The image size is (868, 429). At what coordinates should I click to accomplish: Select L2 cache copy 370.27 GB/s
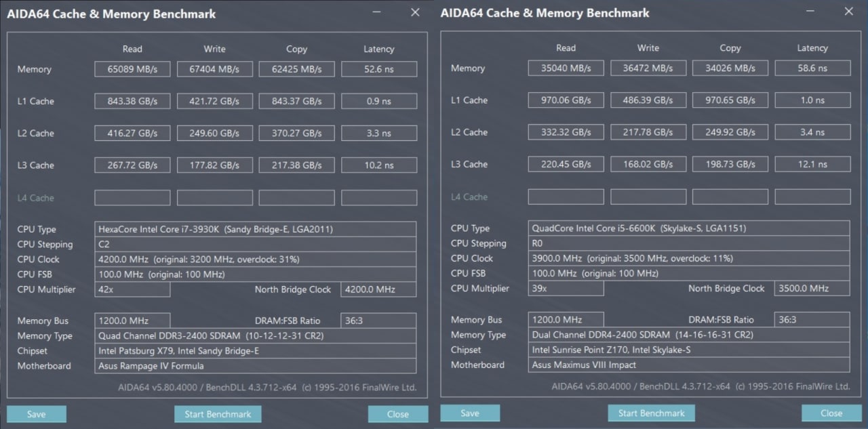[296, 133]
